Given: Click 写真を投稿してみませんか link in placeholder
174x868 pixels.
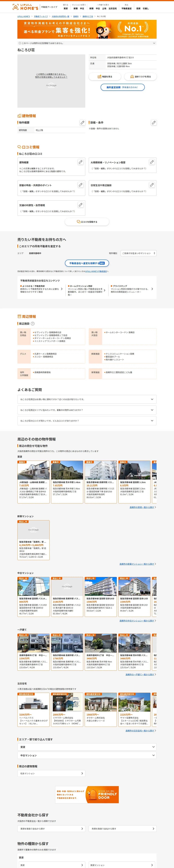Looking at the screenshot, I should pos(51,77).
